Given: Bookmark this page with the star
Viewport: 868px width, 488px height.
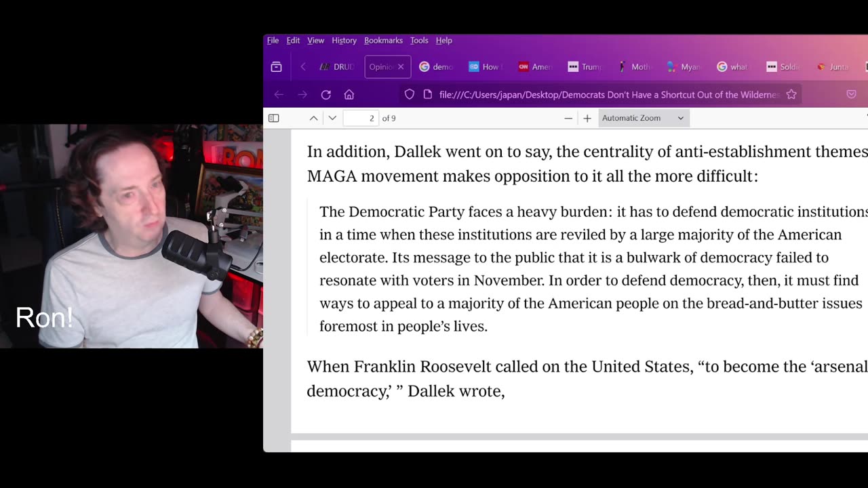Looking at the screenshot, I should (791, 95).
